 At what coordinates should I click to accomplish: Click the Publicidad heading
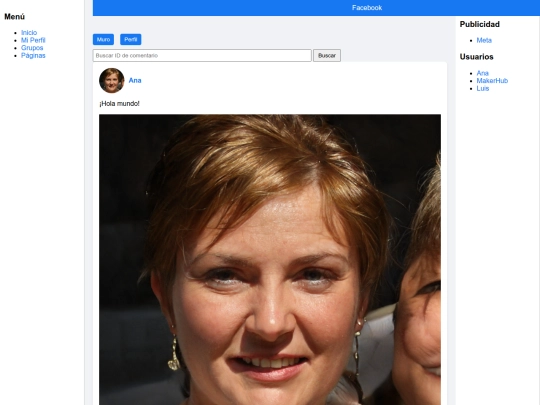point(480,24)
